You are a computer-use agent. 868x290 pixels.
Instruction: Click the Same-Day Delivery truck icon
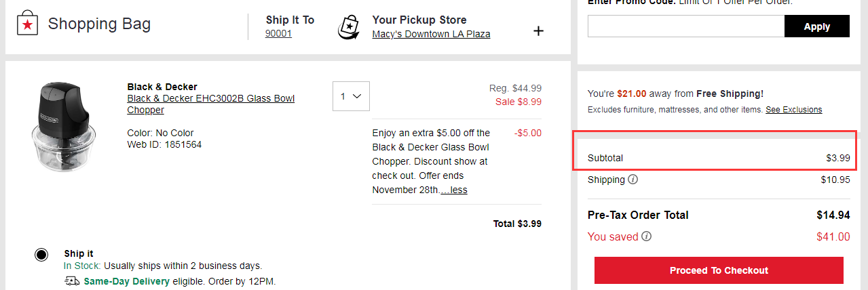(x=71, y=281)
